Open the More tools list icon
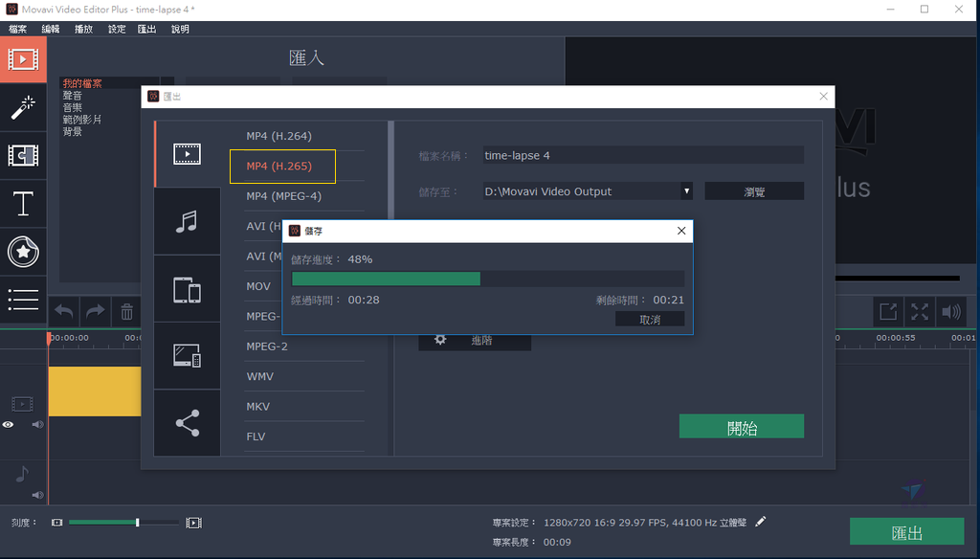The image size is (980, 559). click(23, 300)
